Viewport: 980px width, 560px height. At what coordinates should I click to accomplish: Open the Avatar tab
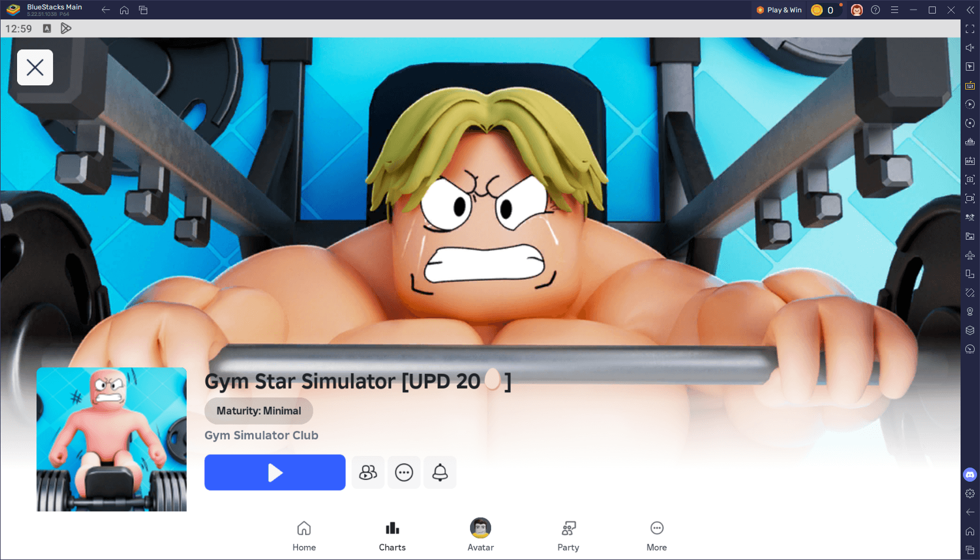(x=481, y=536)
